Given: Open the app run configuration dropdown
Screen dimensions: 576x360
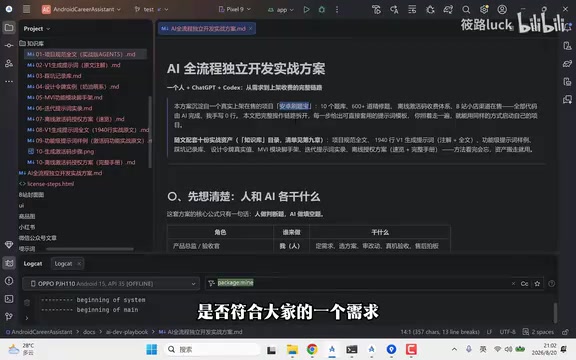Looking at the screenshot, I should [281, 10].
